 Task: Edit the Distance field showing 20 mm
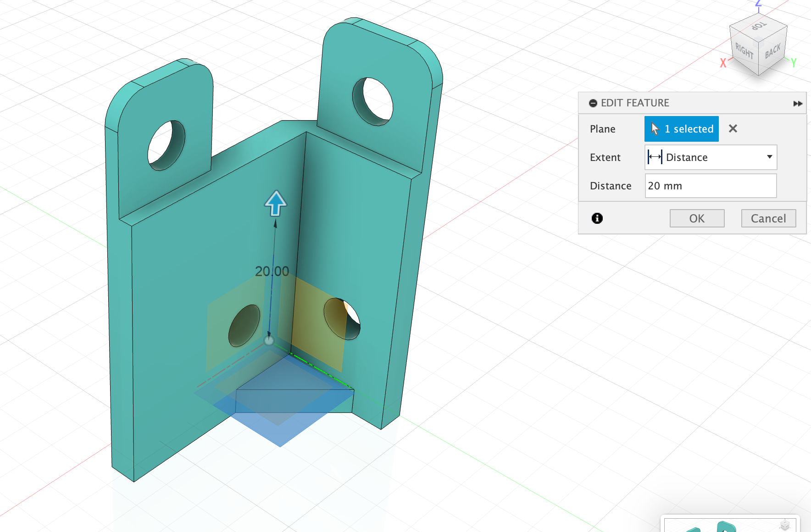(711, 186)
